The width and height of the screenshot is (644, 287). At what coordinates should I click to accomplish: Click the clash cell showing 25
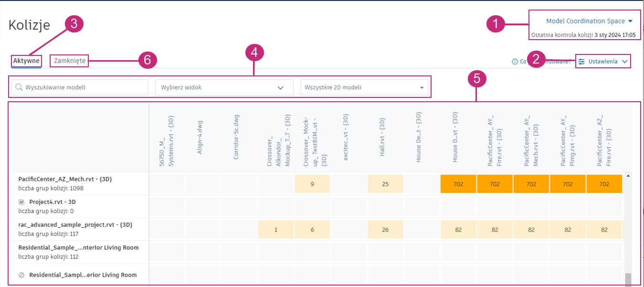click(385, 184)
